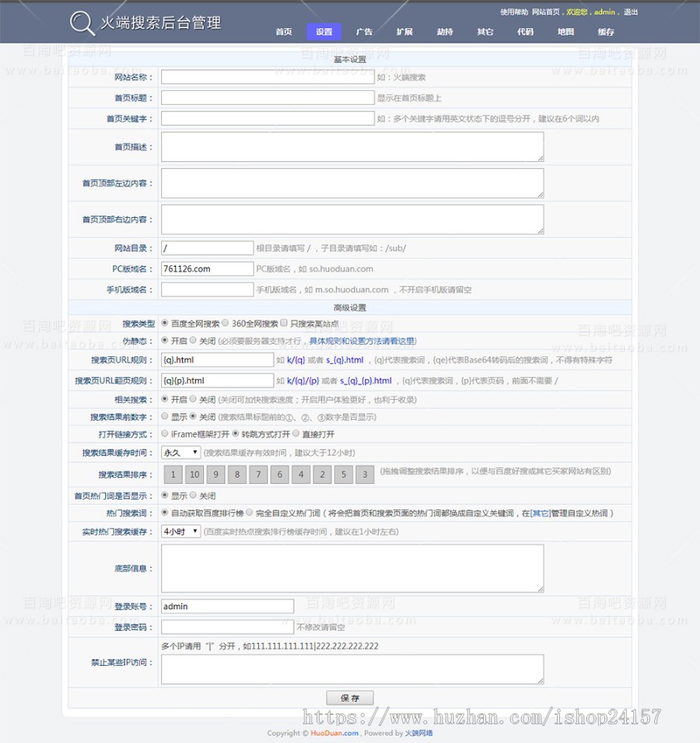
Task: Open the 缓存 menu tab
Action: [606, 32]
